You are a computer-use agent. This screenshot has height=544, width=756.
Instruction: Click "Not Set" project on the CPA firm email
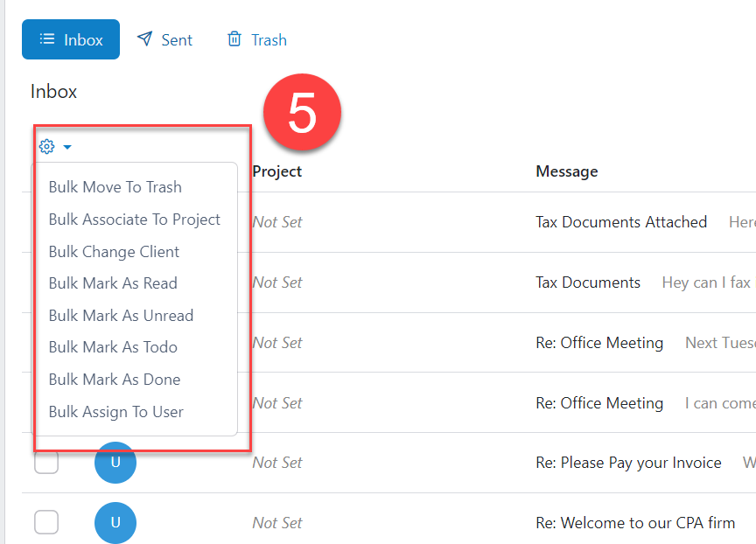276,522
